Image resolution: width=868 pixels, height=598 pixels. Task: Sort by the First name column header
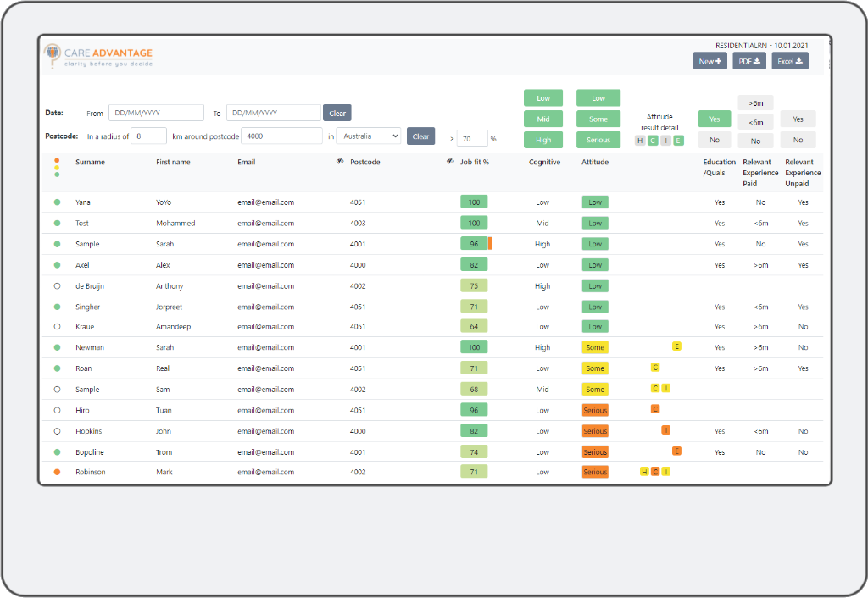pyautogui.click(x=173, y=162)
